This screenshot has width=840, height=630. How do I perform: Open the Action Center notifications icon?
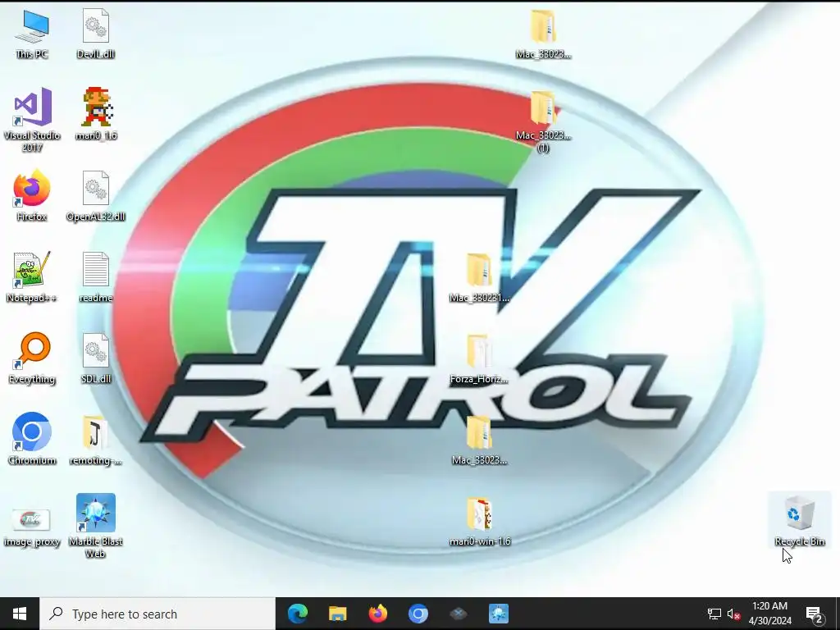coord(814,614)
